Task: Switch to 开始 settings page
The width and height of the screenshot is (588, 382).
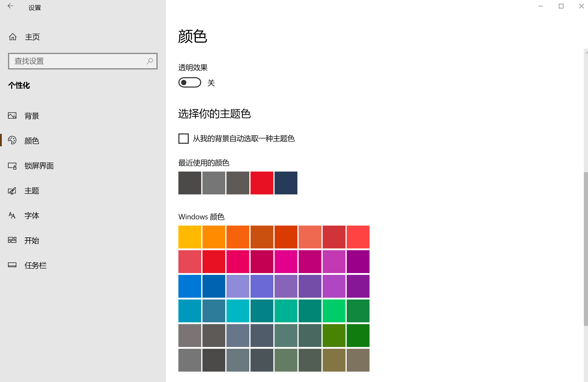Action: click(x=32, y=240)
